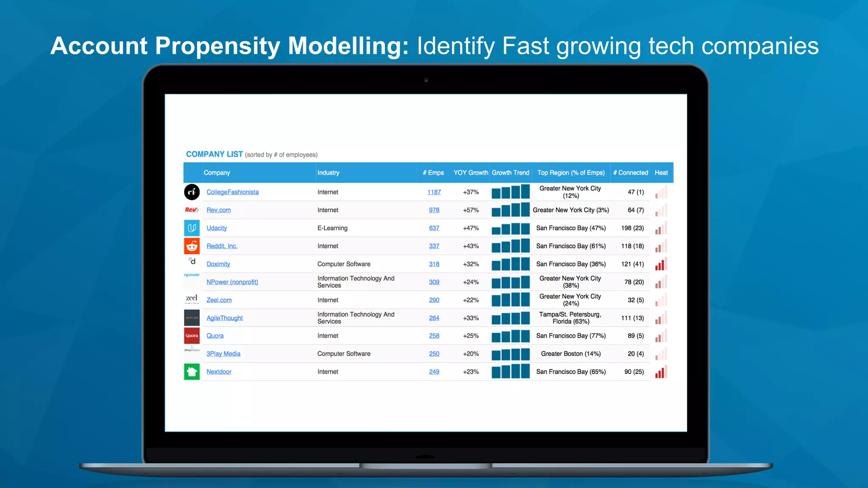Click the growth trend chart for AgileThought

[x=510, y=318]
